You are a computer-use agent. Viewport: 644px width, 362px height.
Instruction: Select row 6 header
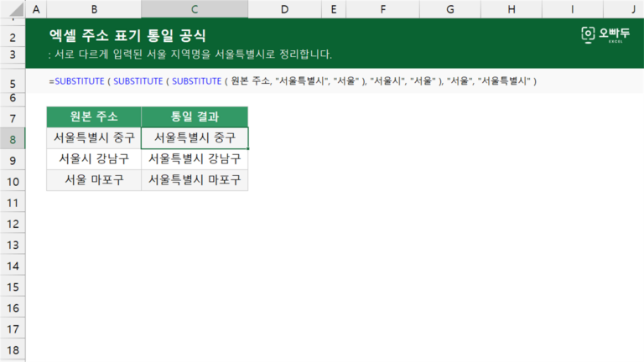13,98
